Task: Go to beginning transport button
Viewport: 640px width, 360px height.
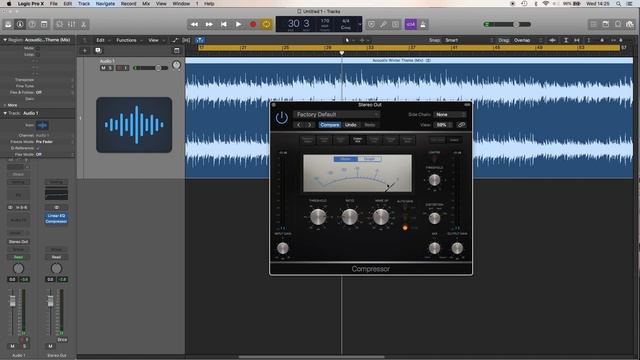Action: tap(224, 24)
